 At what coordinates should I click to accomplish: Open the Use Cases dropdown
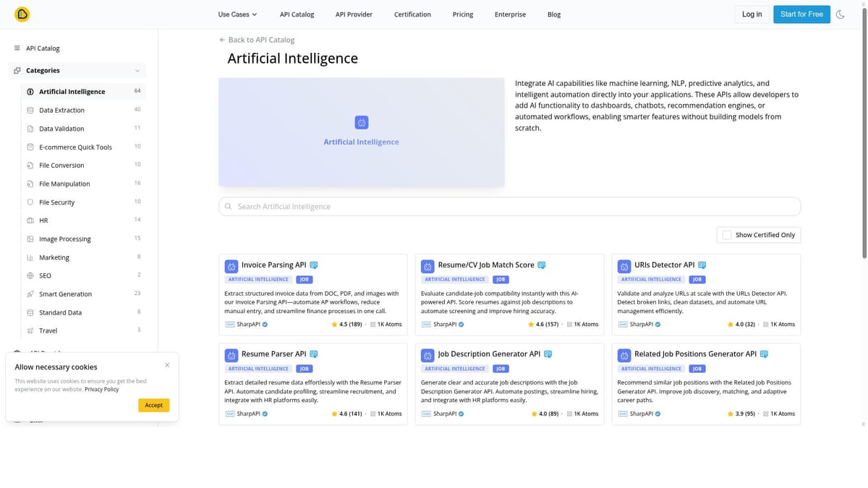(237, 14)
